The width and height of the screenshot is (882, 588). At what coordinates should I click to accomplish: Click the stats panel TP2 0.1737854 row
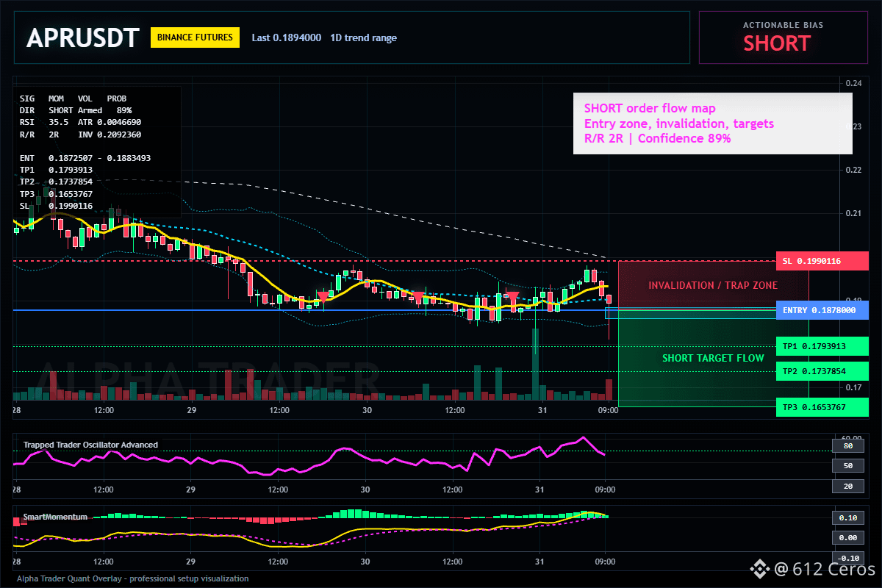[x=56, y=182]
